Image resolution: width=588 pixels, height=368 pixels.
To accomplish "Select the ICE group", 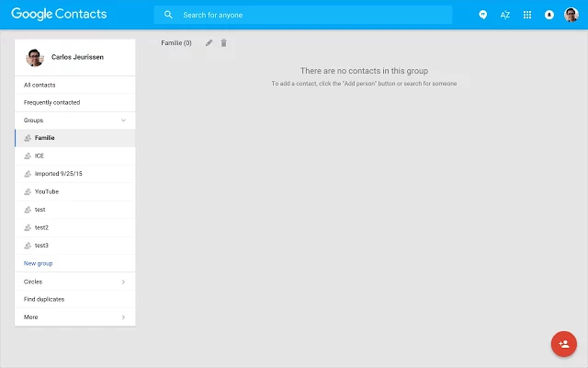I will coord(40,156).
